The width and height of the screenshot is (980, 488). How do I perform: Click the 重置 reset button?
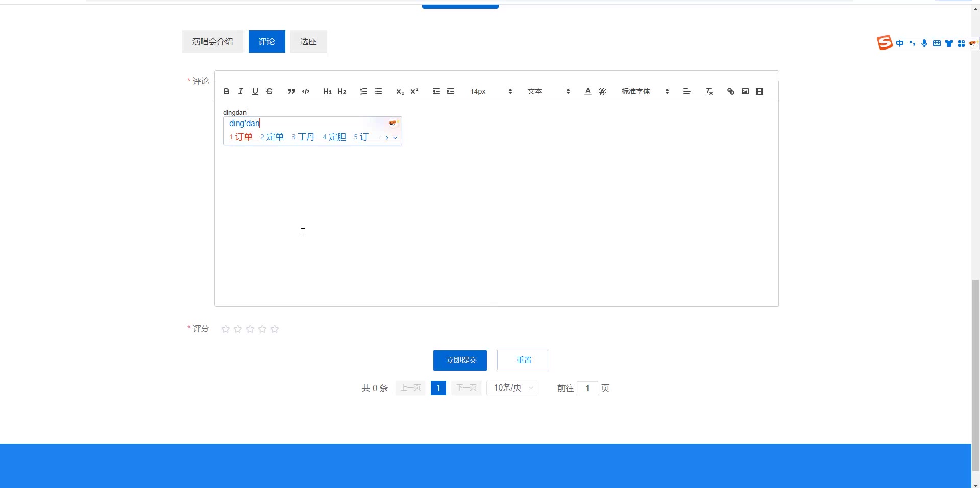click(523, 360)
